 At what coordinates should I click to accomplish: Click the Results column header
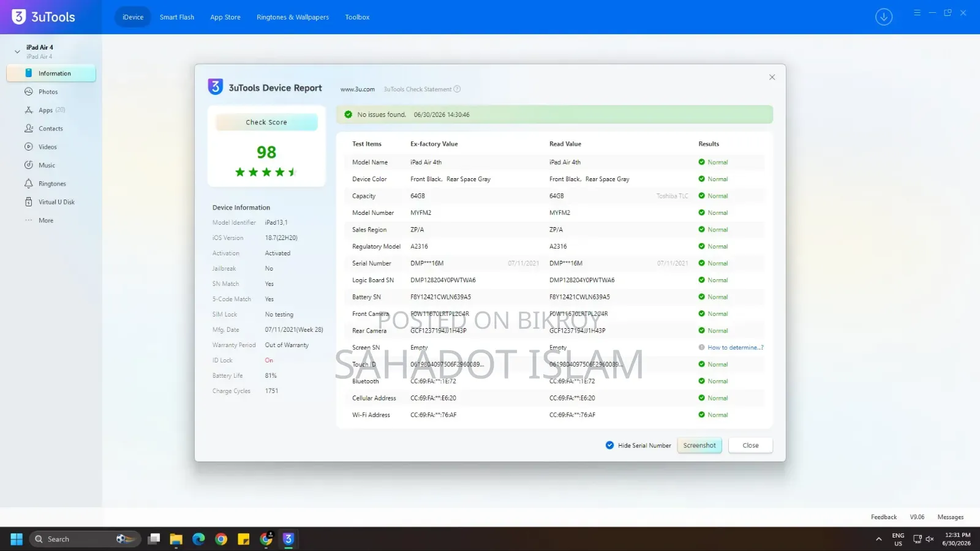click(709, 144)
